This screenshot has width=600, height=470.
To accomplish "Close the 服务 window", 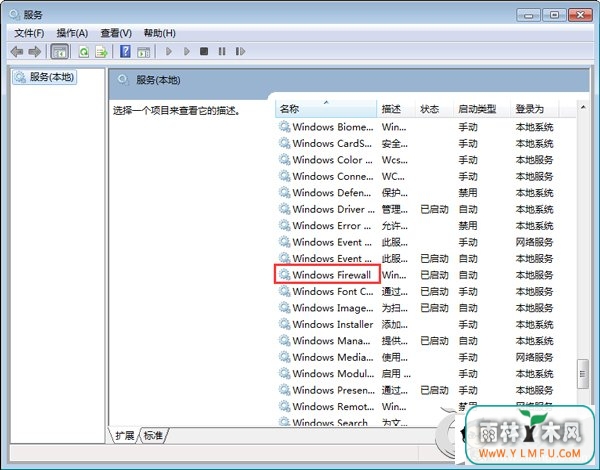I will pyautogui.click(x=580, y=15).
